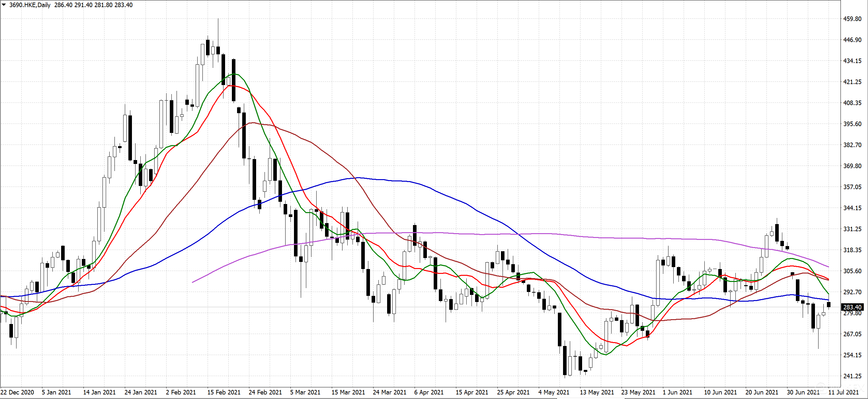This screenshot has height=399, width=868.
Task: Select the 13 May 2021 date label
Action: (x=597, y=392)
